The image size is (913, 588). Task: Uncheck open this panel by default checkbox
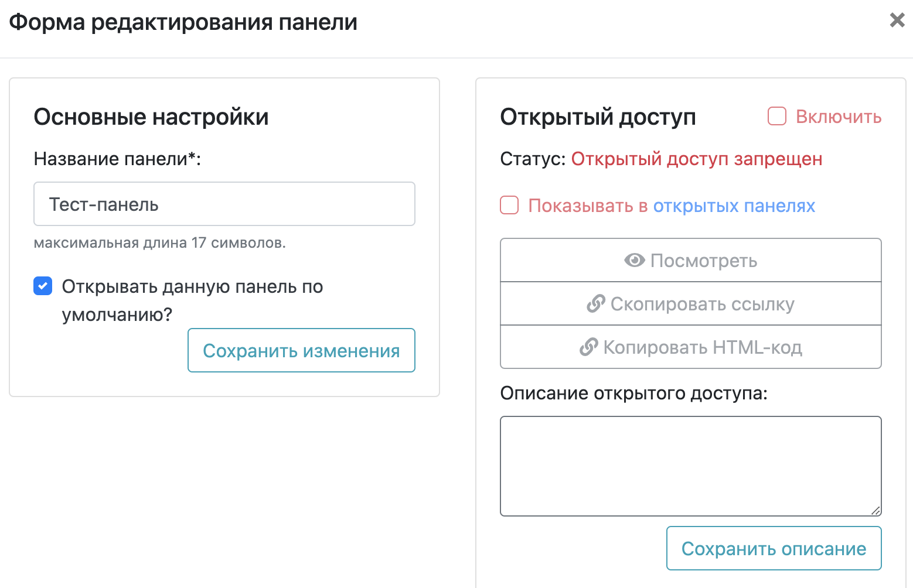(x=43, y=286)
